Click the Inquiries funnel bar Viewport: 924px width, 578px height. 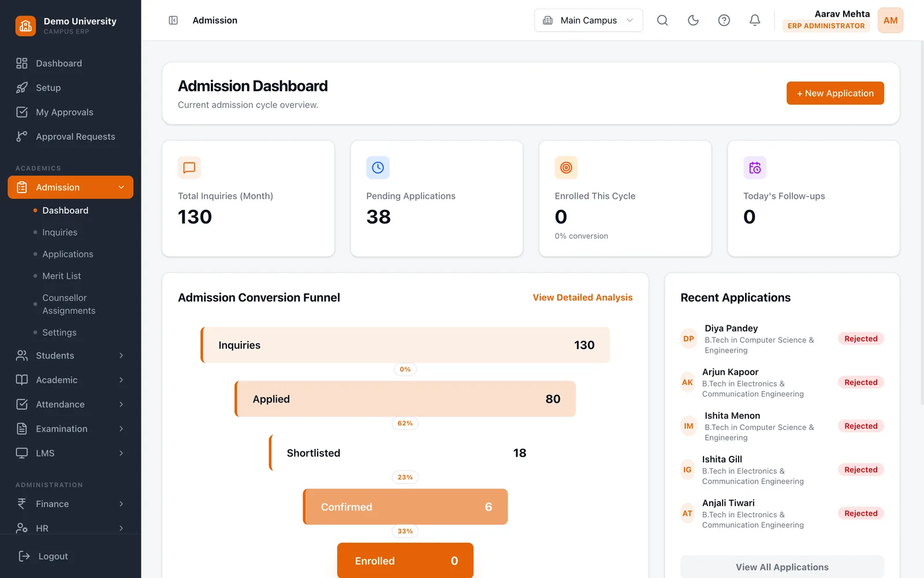pyautogui.click(x=405, y=345)
